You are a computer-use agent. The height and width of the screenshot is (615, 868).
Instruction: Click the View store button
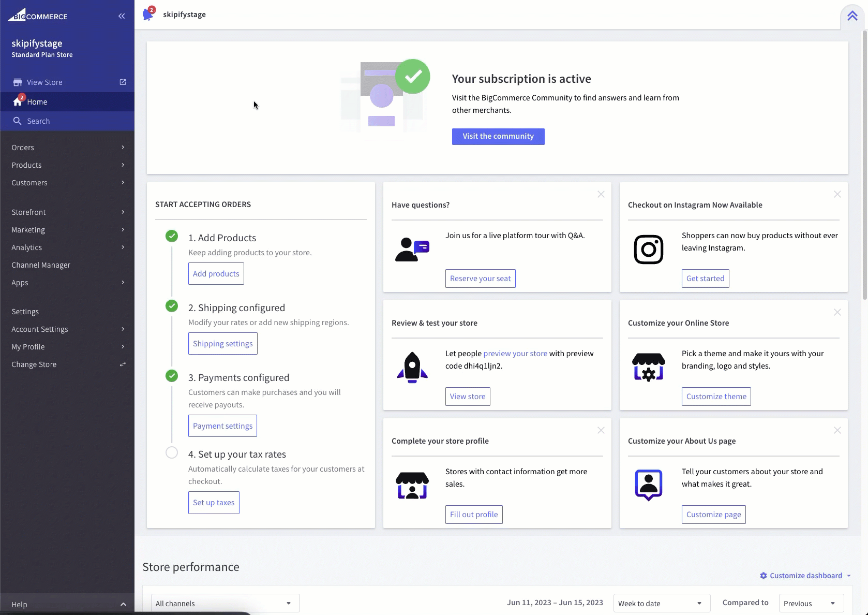pyautogui.click(x=468, y=397)
